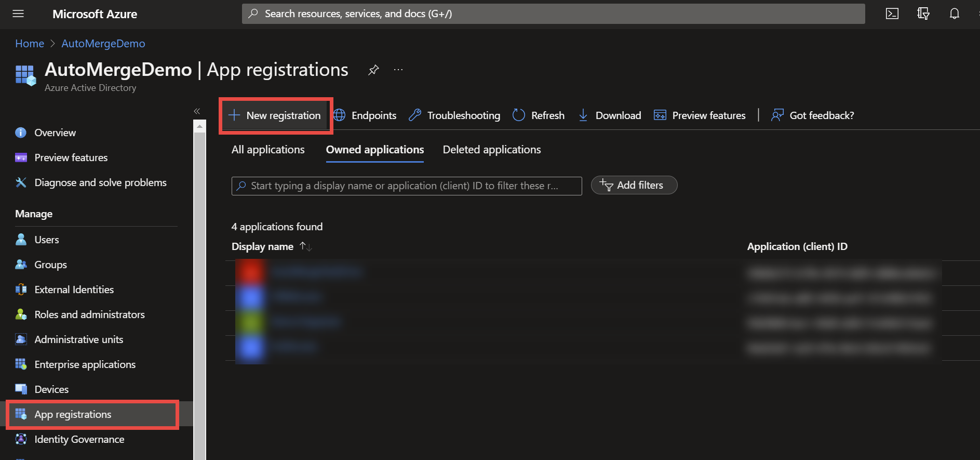Open Groups under Manage
Screen dimensions: 980x460
[x=51, y=265]
